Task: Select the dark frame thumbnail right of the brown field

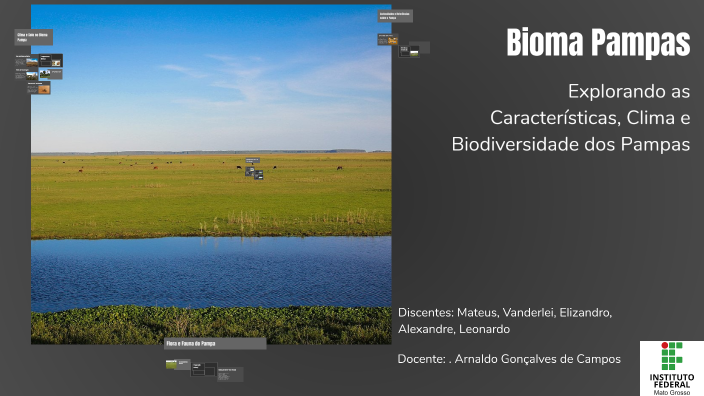Action: (51, 60)
